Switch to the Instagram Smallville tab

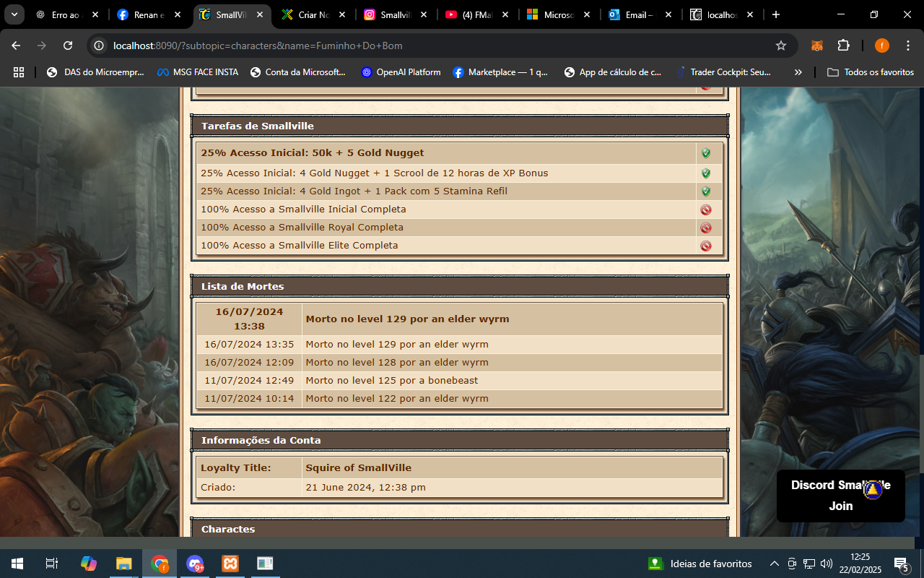click(x=397, y=14)
